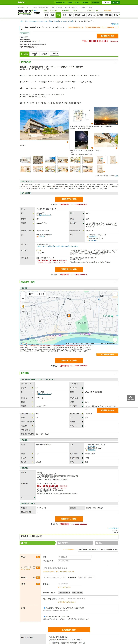Screen dimensions: 138x644
Task: Open the 市区郡を選択 dropdown
Action: tap(77, 592)
